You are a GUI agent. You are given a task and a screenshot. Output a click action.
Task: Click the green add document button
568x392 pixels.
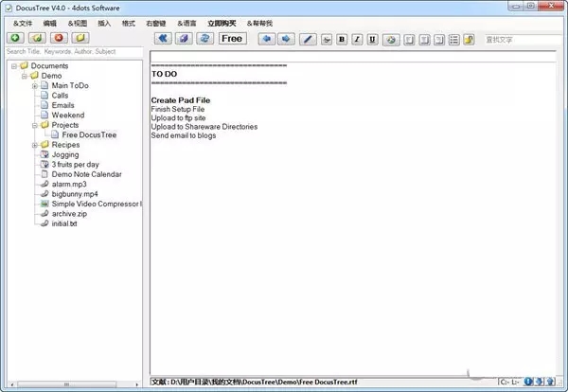16,39
